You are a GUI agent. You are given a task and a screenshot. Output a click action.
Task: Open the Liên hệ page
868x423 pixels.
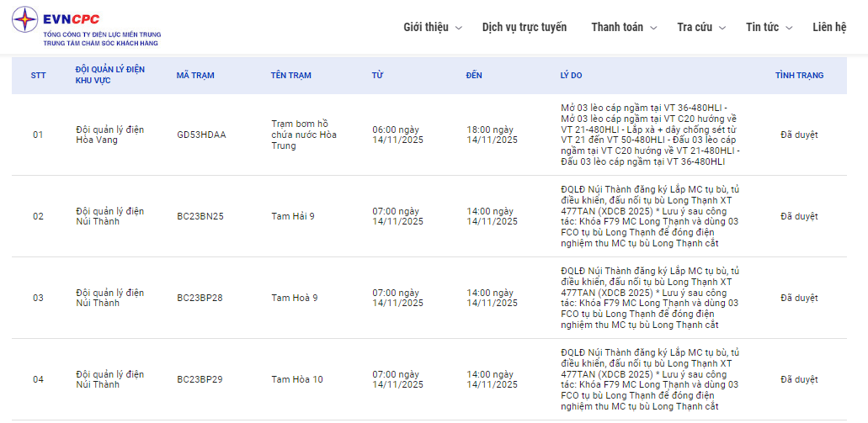click(x=829, y=27)
